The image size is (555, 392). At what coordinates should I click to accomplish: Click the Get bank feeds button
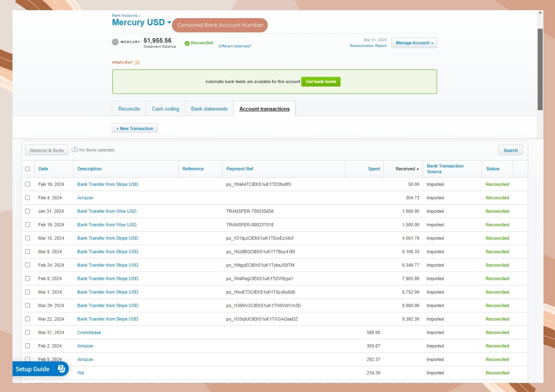321,82
